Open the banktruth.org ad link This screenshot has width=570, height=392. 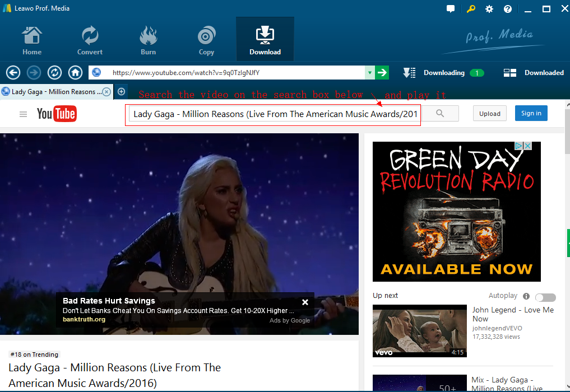point(84,319)
